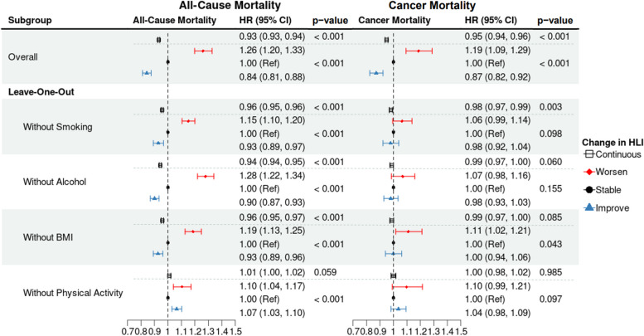Click Without BMI red marker in cancer plot
Screen dimensions: 644x336
tap(408, 231)
